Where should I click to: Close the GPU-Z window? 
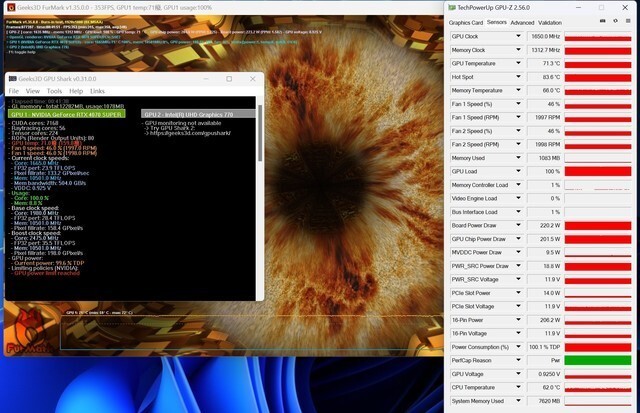click(x=626, y=6)
